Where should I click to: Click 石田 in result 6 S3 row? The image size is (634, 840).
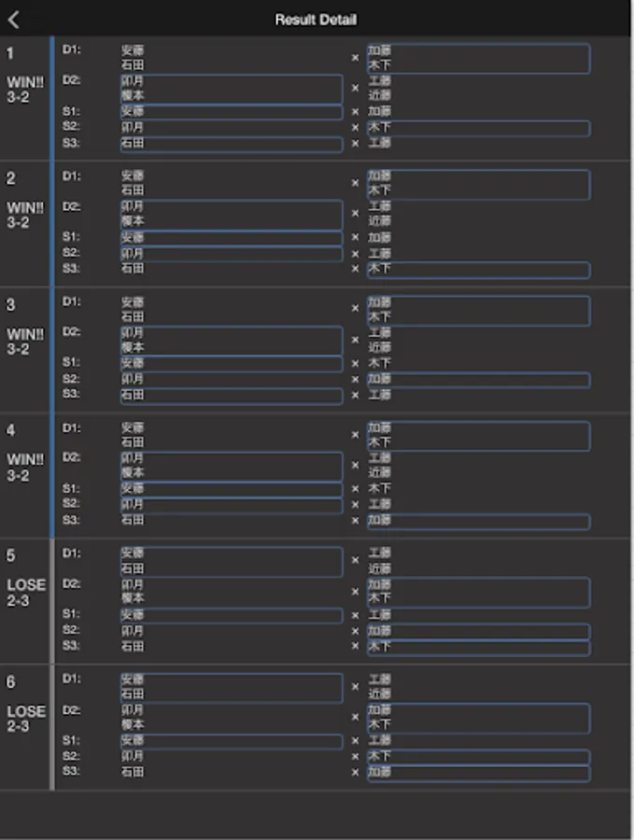(133, 772)
